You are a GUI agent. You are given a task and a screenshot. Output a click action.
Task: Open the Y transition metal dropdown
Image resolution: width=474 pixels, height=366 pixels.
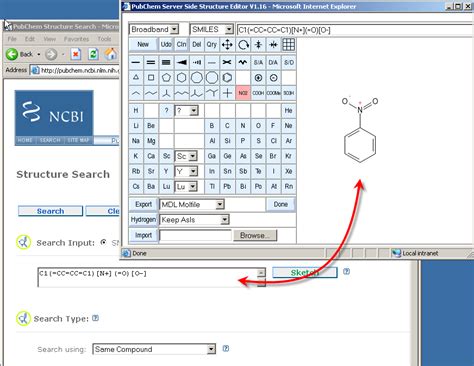coord(193,171)
